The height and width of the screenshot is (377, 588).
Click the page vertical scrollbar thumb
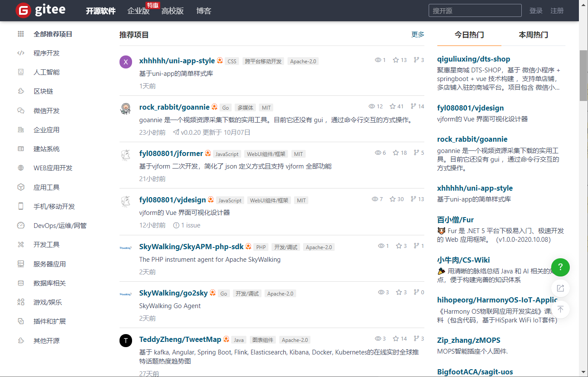pyautogui.click(x=584, y=75)
